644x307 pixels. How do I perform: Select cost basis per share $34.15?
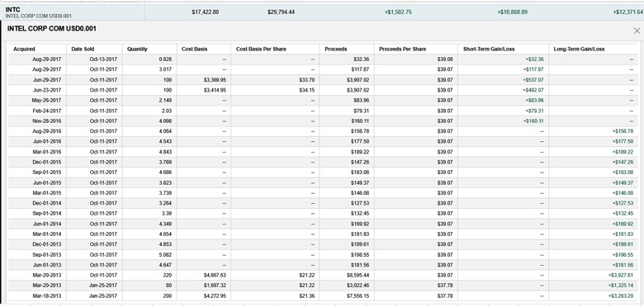(x=307, y=90)
